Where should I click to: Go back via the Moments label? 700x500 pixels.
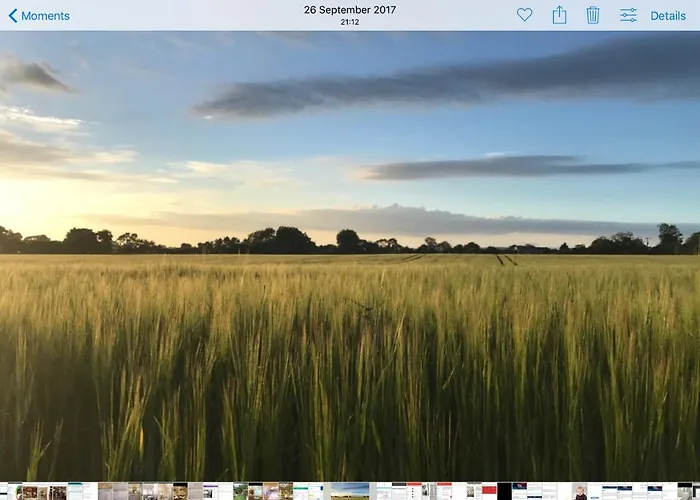click(x=45, y=16)
